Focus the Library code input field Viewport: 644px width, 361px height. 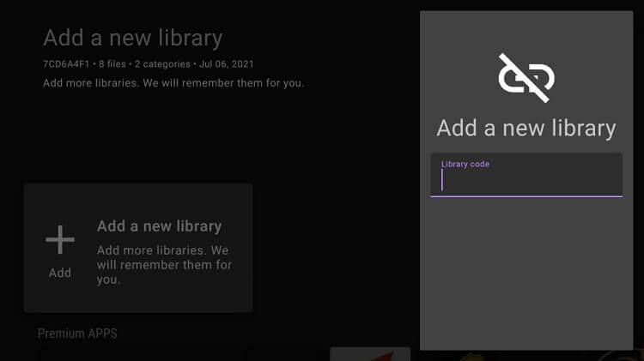(526, 175)
